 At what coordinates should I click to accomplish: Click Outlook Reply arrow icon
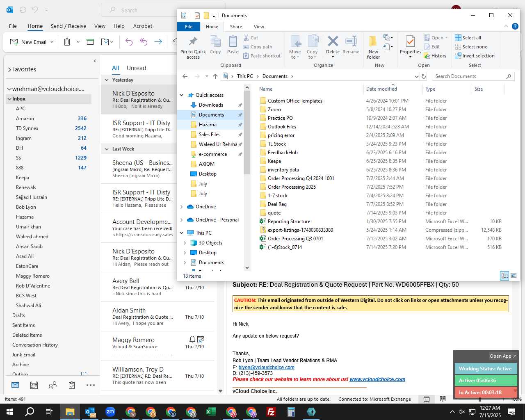click(129, 42)
